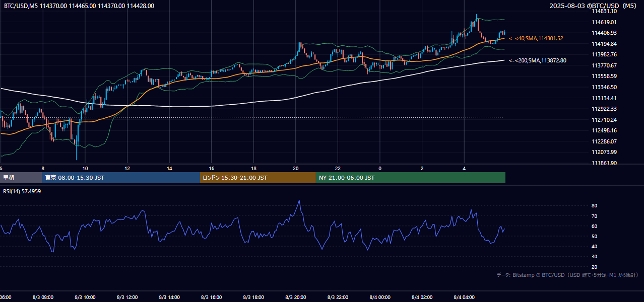Click the BTC/USD,M5 OHLC header text
This screenshot has height=302, width=644.
[x=79, y=6]
